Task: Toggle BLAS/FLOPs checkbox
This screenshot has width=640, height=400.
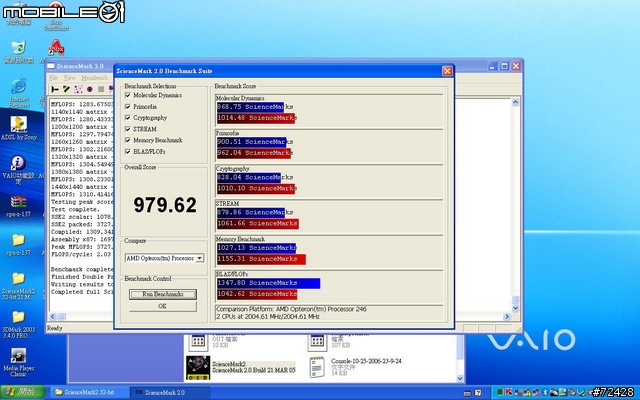Action: pos(128,151)
